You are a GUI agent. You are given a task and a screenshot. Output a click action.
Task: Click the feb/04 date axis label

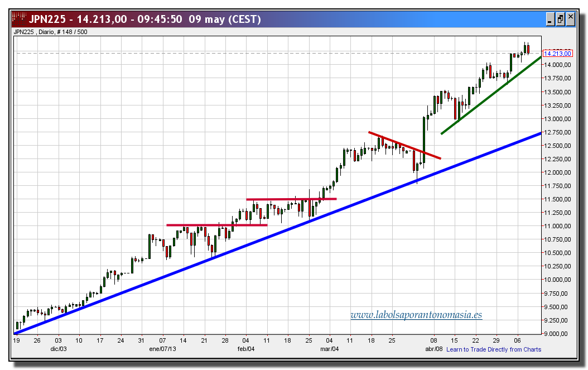246,349
